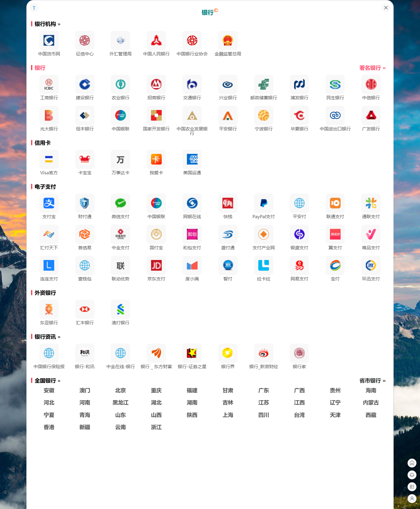Select the PayPal支付 icon
This screenshot has height=509, width=420.
pyautogui.click(x=264, y=203)
